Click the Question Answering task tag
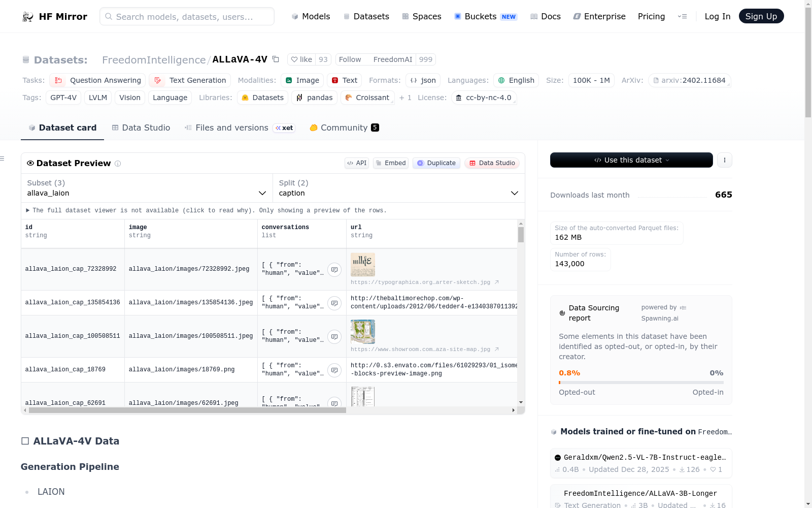The height and width of the screenshot is (508, 812). [x=97, y=80]
